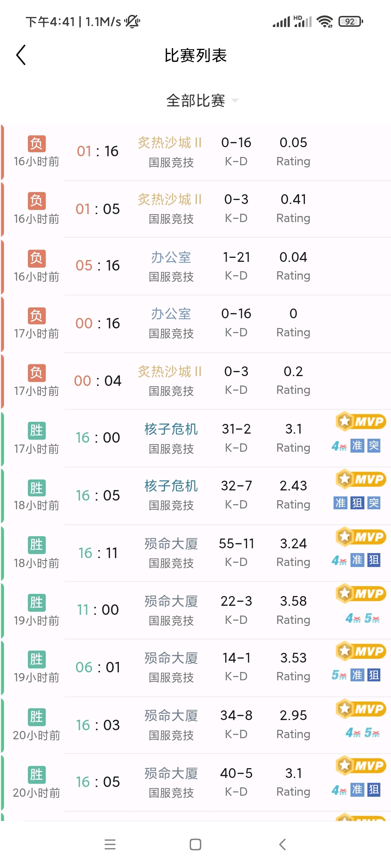Tap 4-kill badge on 3.1 rating 核子危机 match
391x868 pixels.
click(339, 446)
